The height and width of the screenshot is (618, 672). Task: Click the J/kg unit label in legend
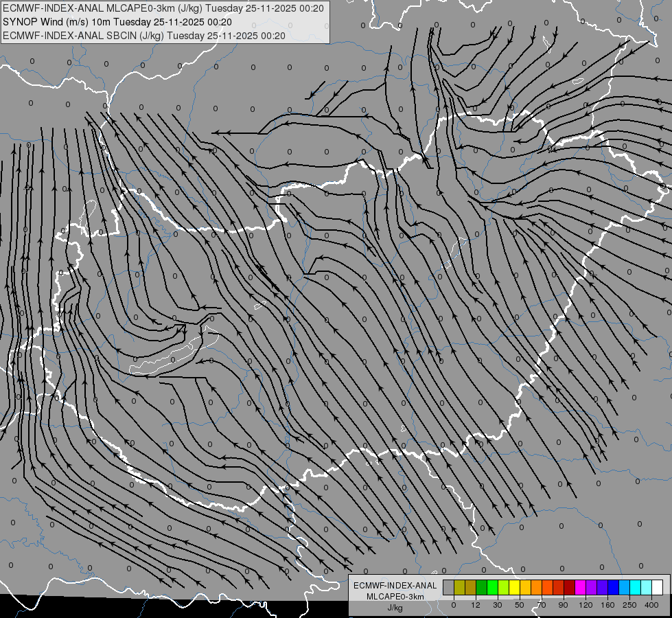tap(395, 608)
